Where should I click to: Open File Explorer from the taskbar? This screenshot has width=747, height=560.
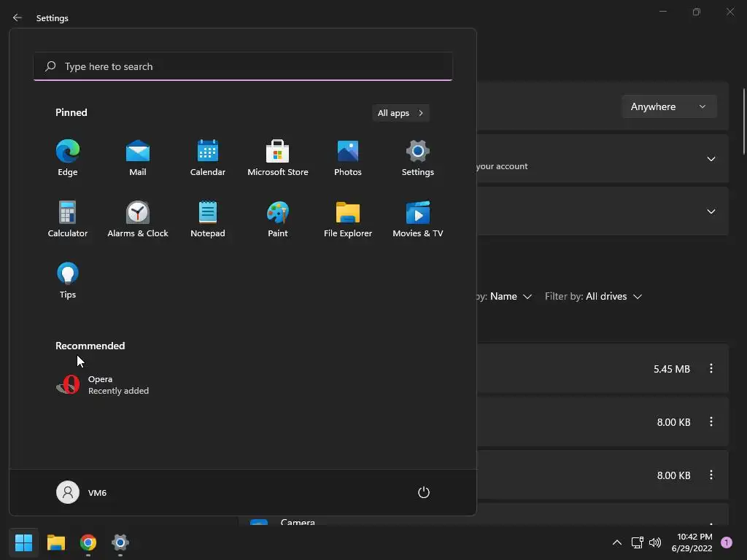pos(56,542)
